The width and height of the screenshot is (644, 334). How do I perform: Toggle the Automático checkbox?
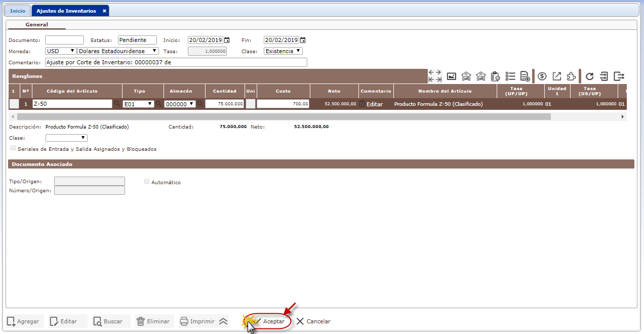pyautogui.click(x=147, y=181)
